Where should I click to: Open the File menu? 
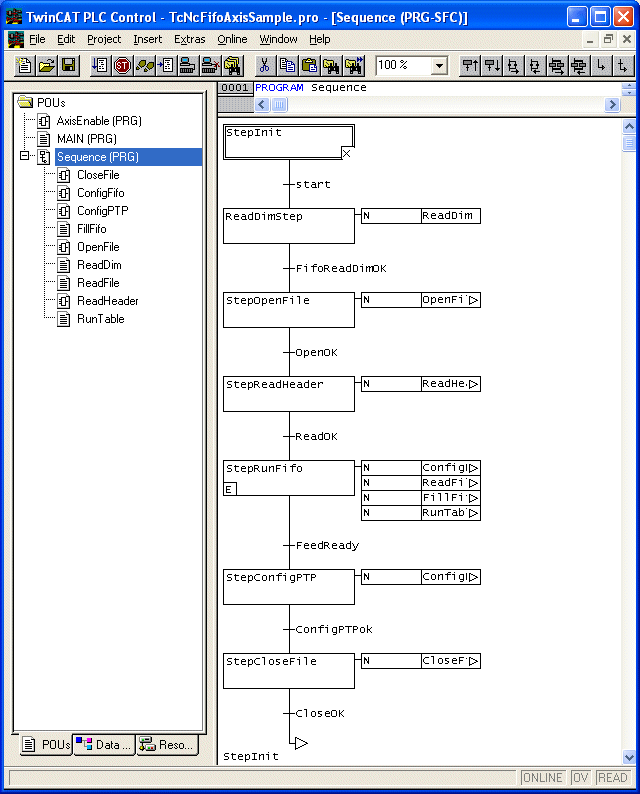(x=37, y=39)
